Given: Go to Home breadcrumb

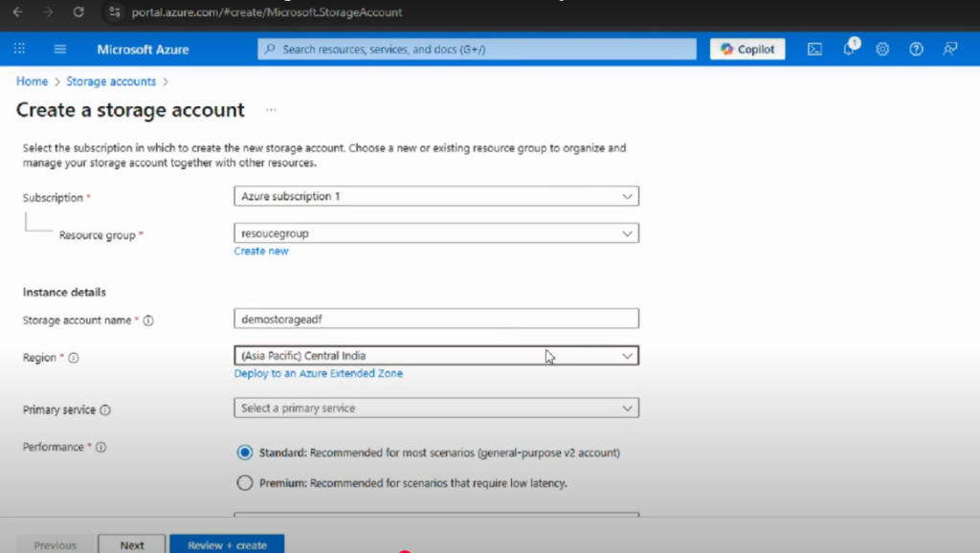Looking at the screenshot, I should coord(32,82).
